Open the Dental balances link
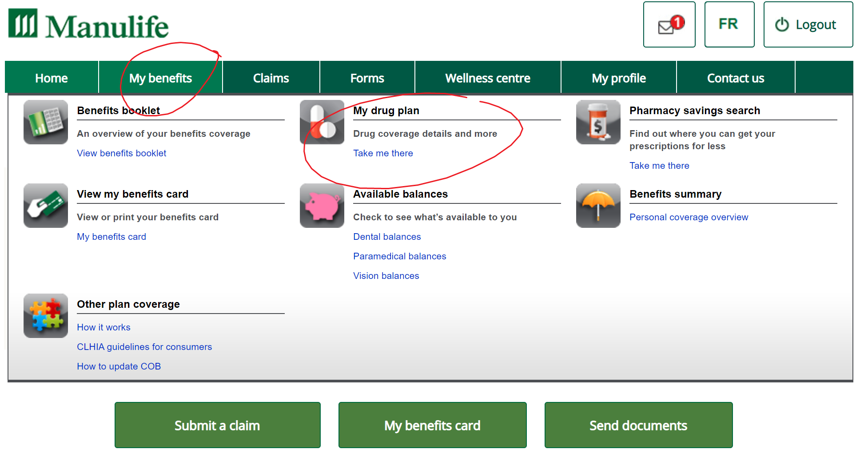This screenshot has height=469, width=868. pyautogui.click(x=387, y=237)
